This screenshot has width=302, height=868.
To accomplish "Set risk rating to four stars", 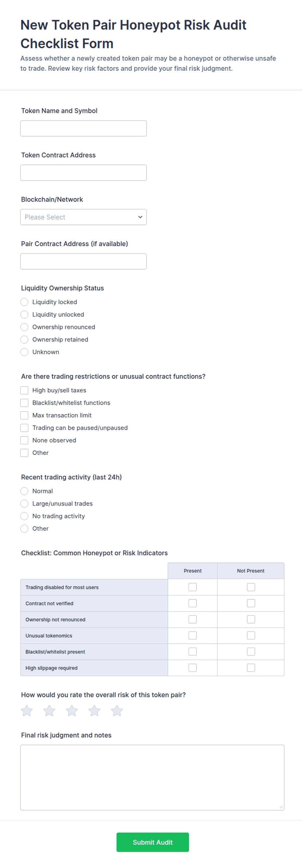I will 94,711.
